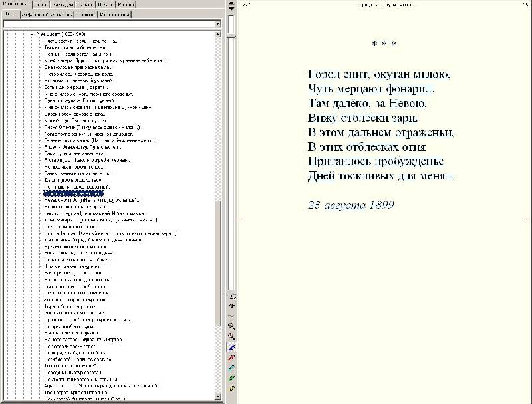Click the line "В этом дальнем отраженьи,"
This screenshot has width=532, height=404.
tap(380, 132)
